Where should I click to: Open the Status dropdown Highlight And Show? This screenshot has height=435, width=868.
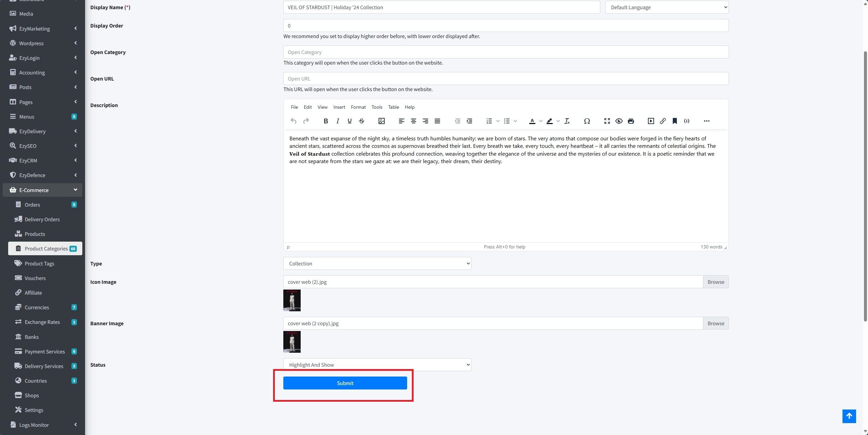click(x=377, y=365)
